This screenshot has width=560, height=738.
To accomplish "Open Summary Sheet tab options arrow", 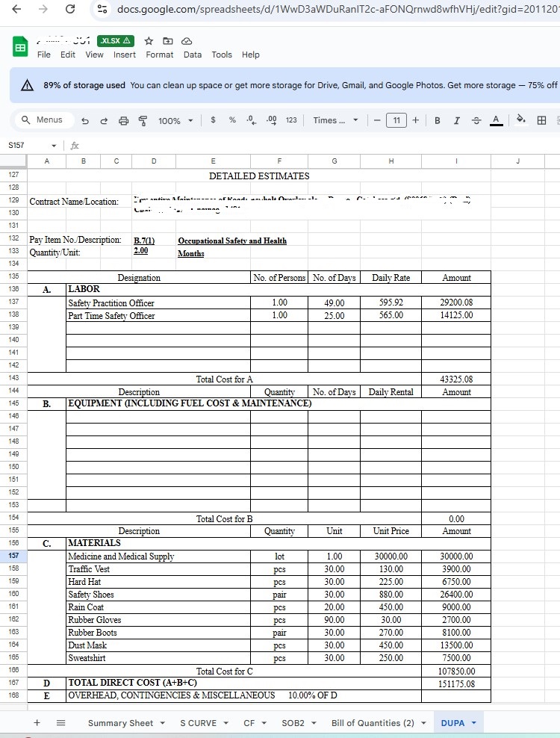I will point(163,722).
